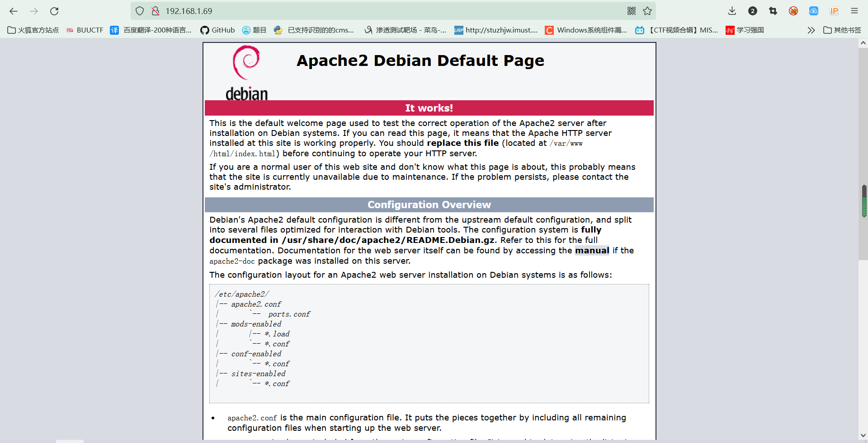Open the downloads panel
Viewport: 868px width, 443px height.
732,11
